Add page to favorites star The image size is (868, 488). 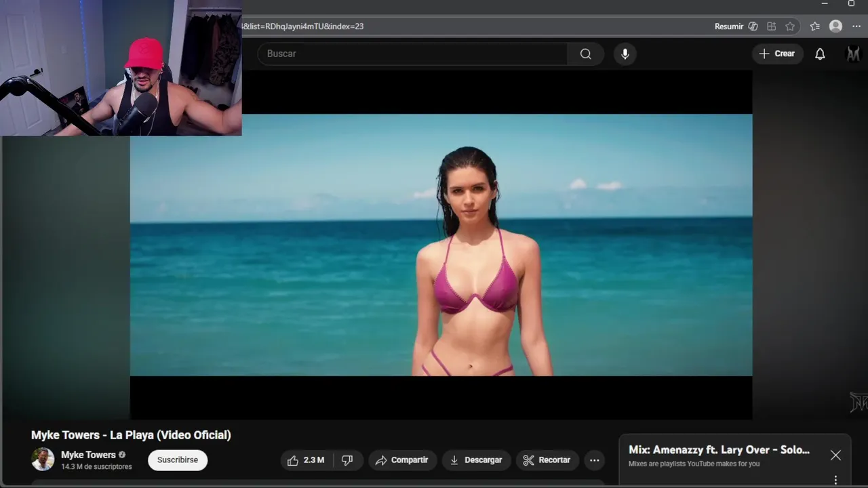pyautogui.click(x=790, y=26)
